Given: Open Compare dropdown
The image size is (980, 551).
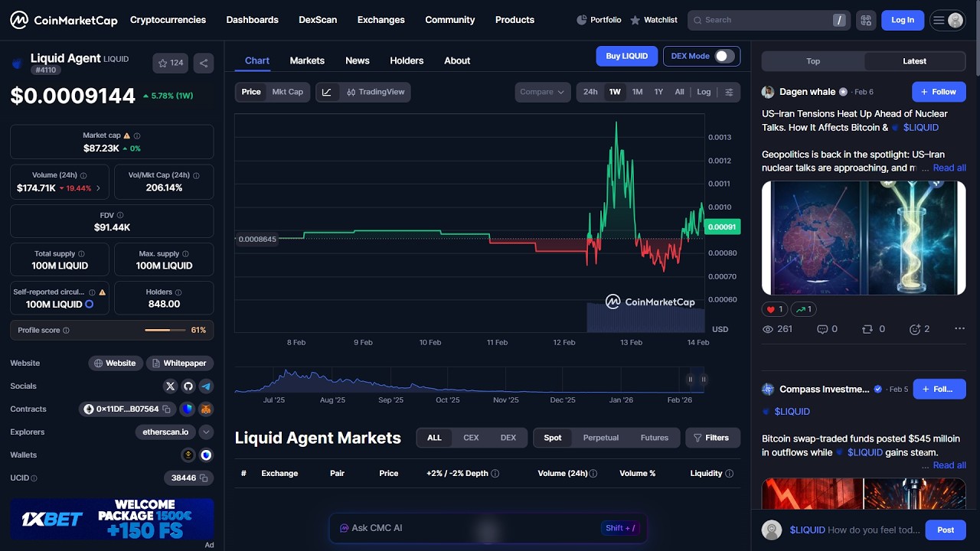Looking at the screenshot, I should (542, 92).
